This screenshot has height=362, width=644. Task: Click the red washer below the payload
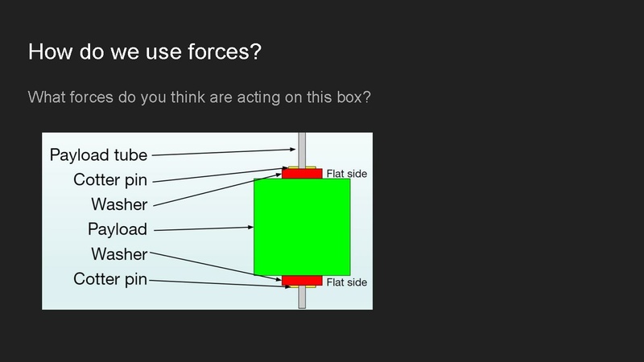pos(302,281)
